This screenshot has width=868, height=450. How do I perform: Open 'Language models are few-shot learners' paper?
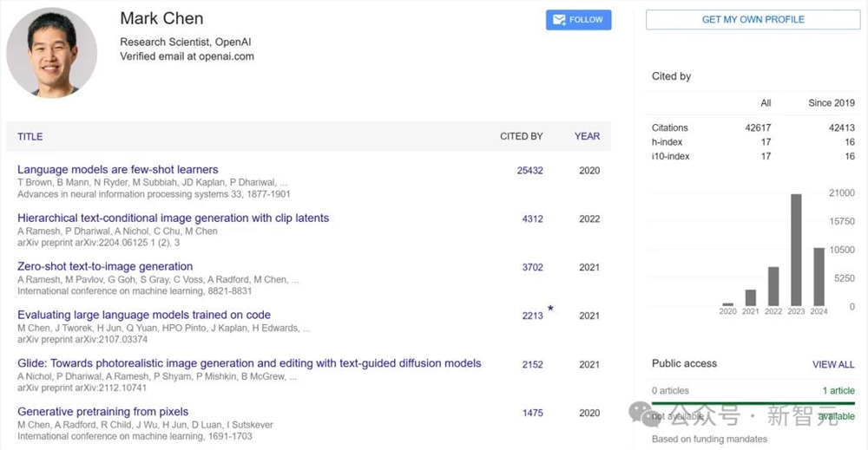(118, 170)
